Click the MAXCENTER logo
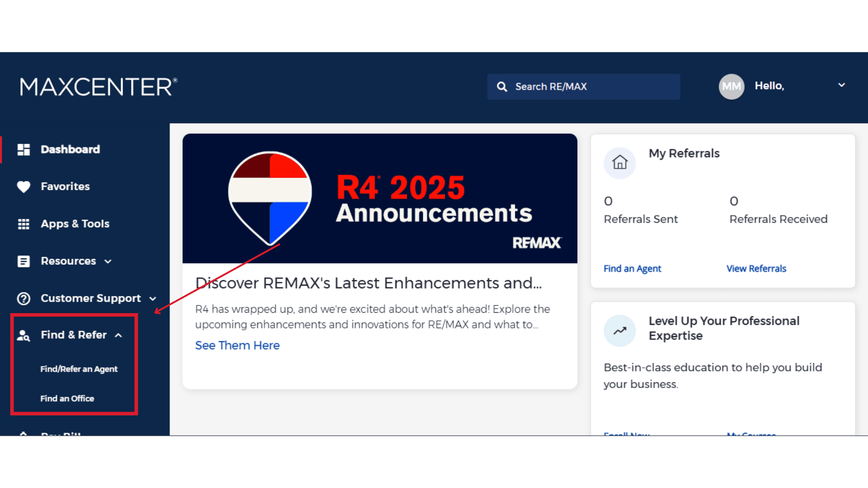This screenshot has height=488, width=868. coord(99,87)
